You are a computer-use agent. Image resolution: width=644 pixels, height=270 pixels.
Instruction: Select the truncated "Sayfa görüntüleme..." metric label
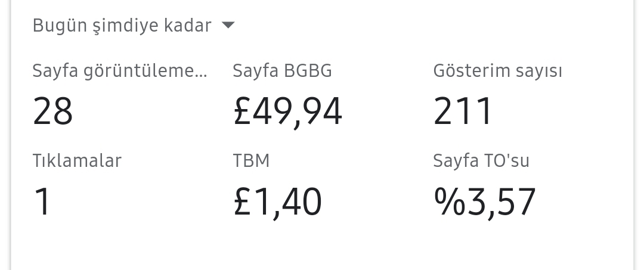pyautogui.click(x=120, y=71)
